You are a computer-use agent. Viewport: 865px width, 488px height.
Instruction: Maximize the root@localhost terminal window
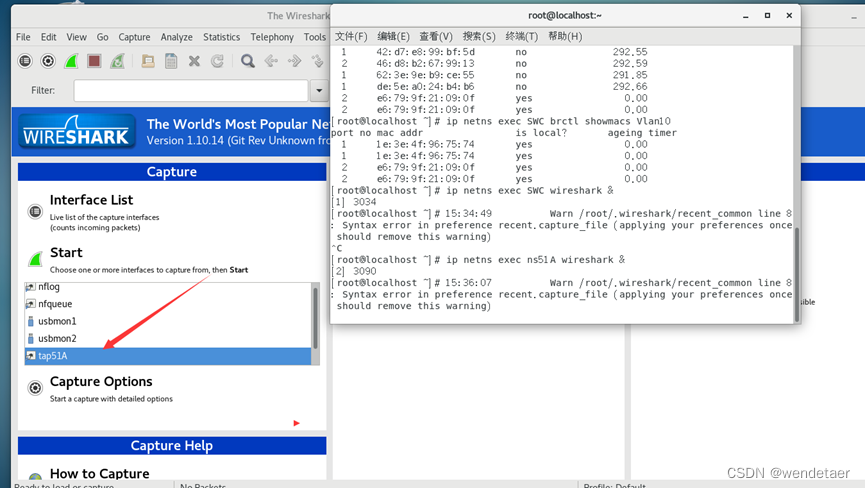pyautogui.click(x=767, y=15)
